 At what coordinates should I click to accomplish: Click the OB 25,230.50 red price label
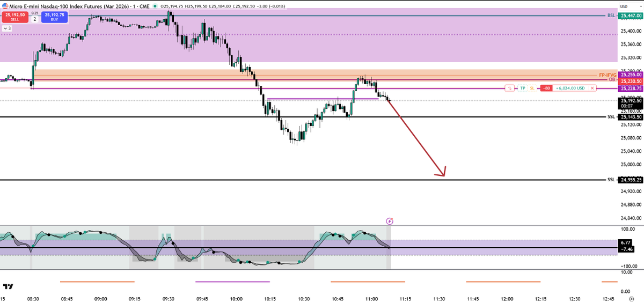(x=631, y=81)
